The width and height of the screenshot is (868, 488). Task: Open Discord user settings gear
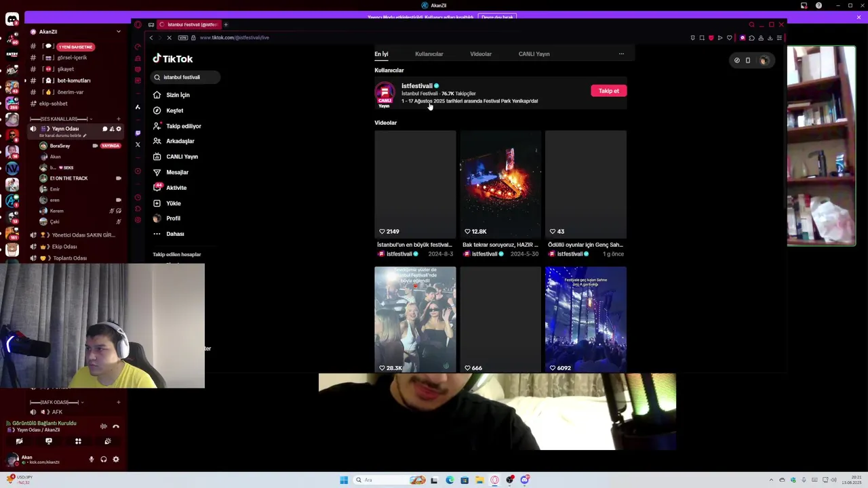[x=116, y=460]
